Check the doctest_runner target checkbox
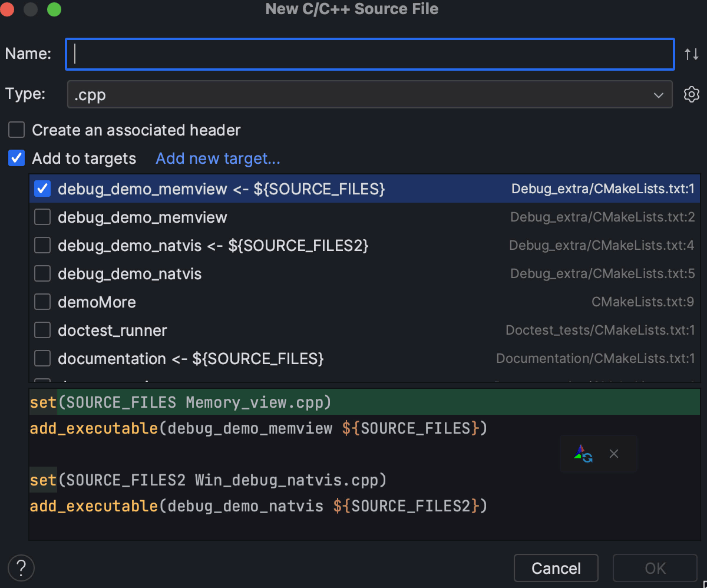 42,330
